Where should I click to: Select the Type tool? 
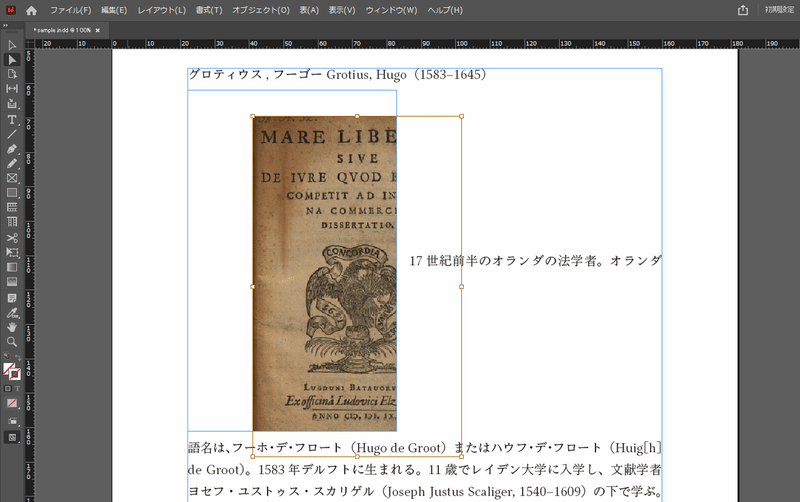coord(12,120)
